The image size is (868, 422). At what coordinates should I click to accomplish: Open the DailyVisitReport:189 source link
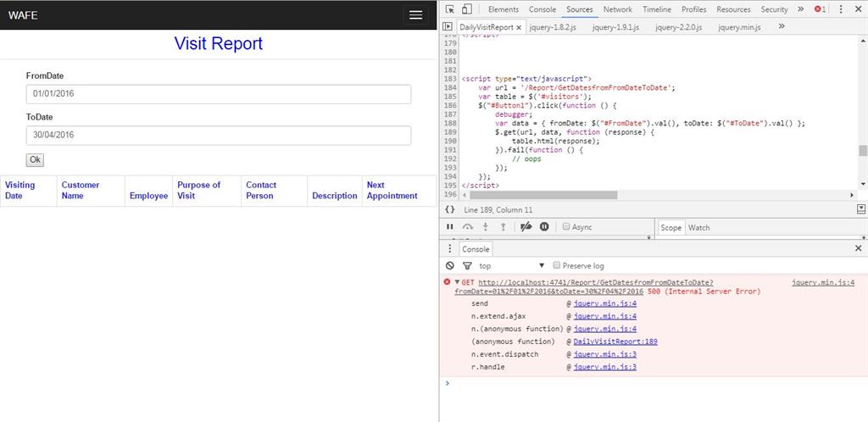[x=615, y=341]
